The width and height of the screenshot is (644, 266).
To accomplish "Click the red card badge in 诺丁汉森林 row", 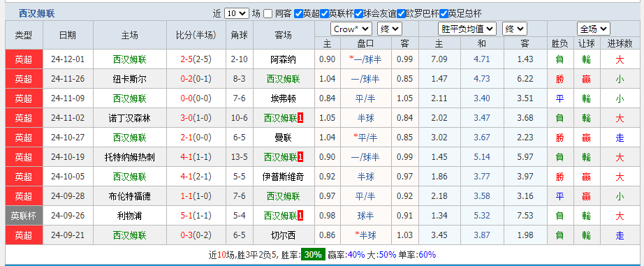I will pos(300,118).
